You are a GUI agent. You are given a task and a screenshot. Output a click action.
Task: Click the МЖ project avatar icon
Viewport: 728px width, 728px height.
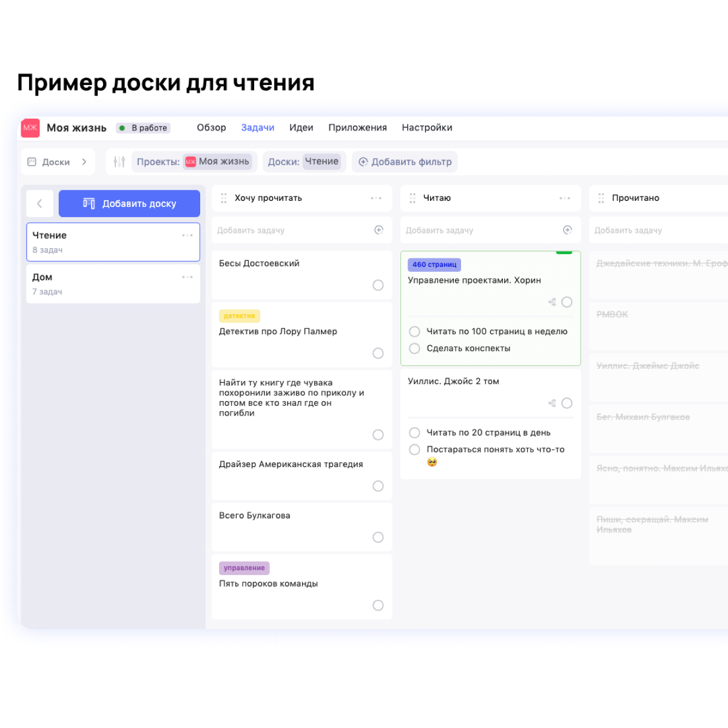[30, 128]
